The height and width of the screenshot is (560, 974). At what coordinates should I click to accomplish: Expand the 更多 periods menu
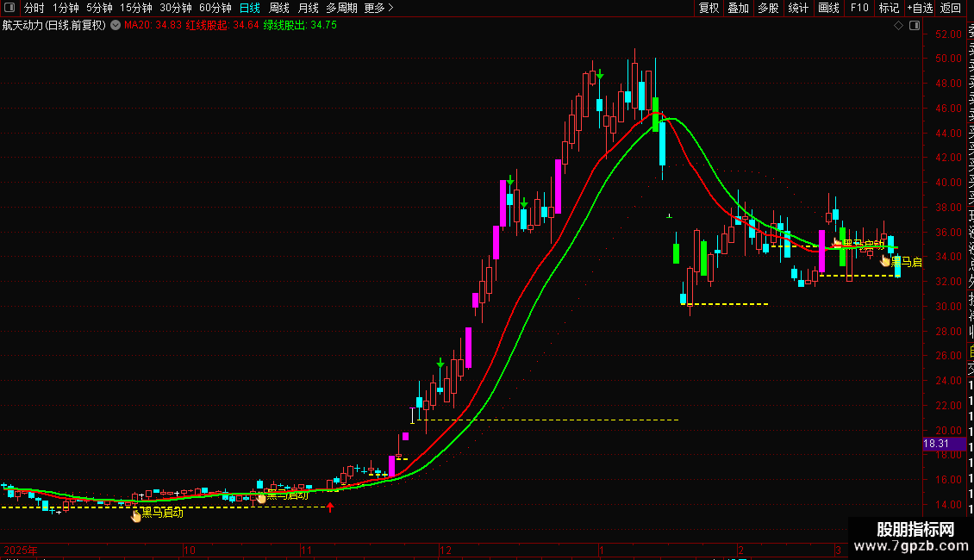coord(378,8)
